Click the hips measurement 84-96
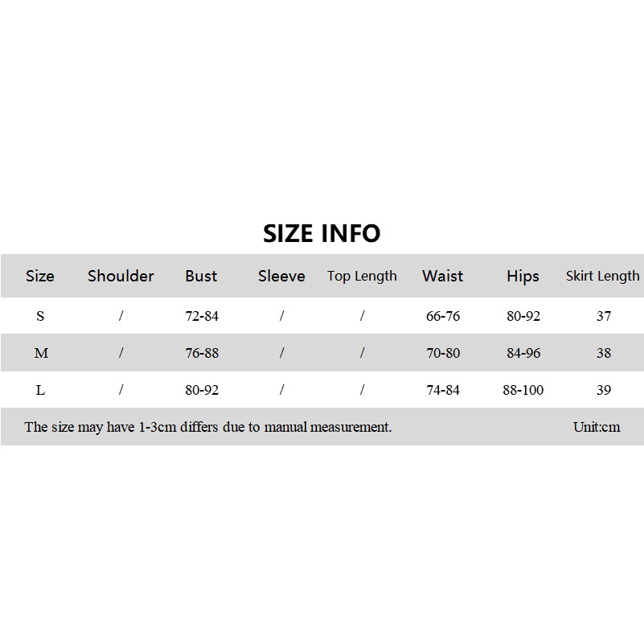Viewport: 644px width, 644px height. [523, 353]
